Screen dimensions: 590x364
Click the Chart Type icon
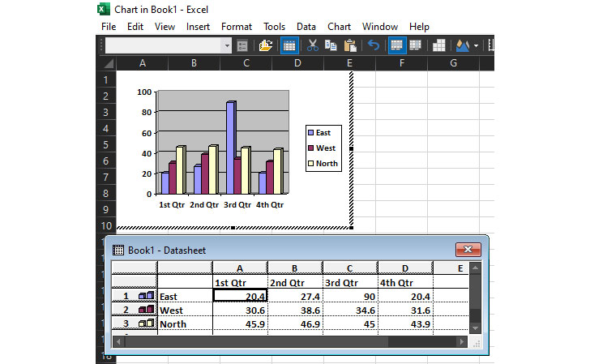(462, 46)
